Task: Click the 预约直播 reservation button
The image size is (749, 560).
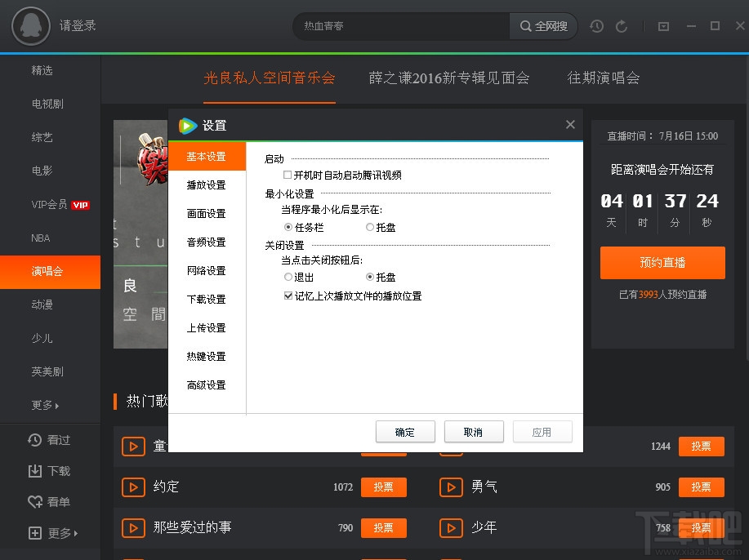Action: [x=662, y=263]
